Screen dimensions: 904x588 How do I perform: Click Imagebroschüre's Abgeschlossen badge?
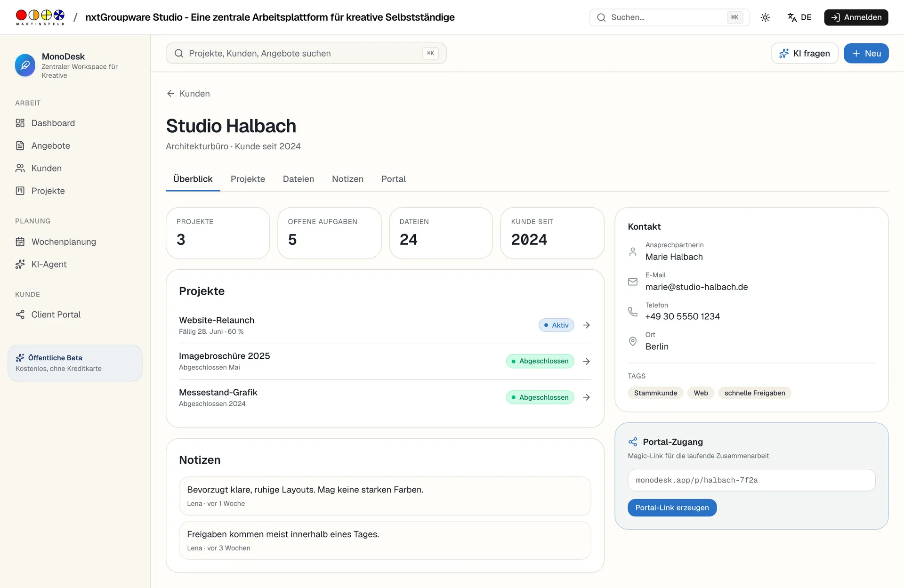click(540, 361)
